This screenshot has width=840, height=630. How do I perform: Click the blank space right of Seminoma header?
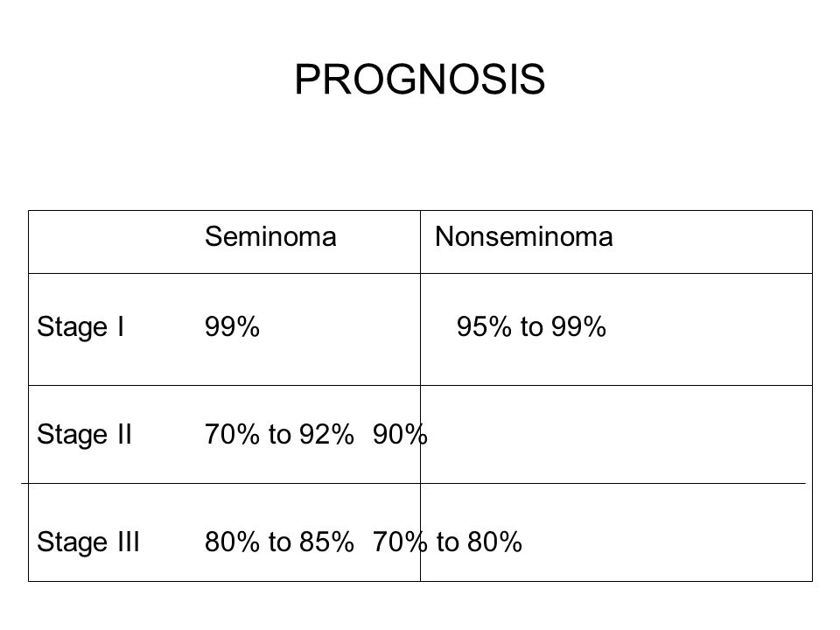pos(379,242)
